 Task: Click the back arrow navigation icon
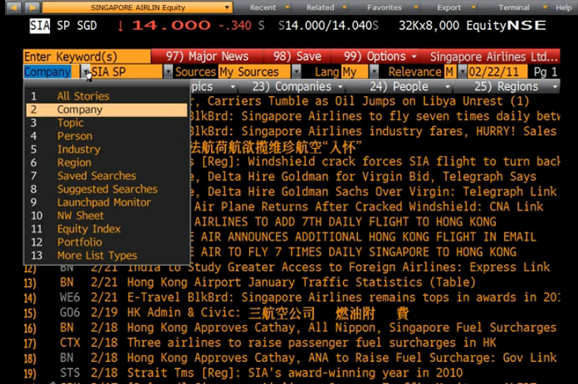point(14,7)
